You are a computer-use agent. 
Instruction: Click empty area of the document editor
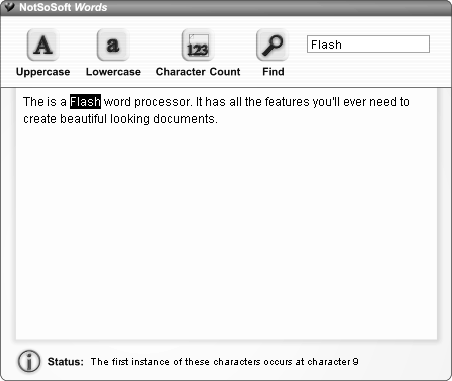[226, 233]
